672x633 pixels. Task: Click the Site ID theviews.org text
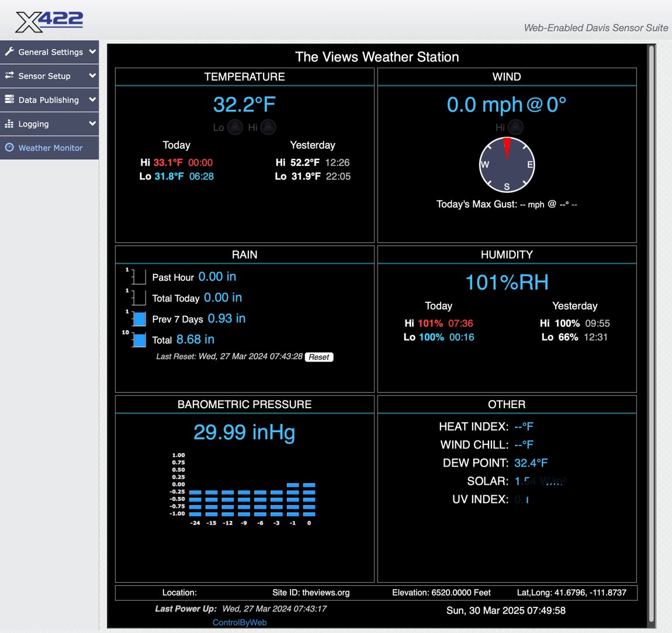pyautogui.click(x=311, y=593)
